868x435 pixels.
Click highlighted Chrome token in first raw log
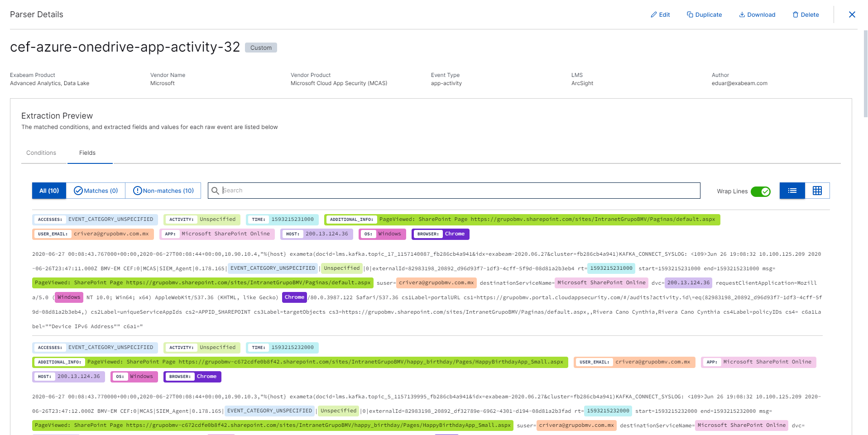click(x=294, y=297)
